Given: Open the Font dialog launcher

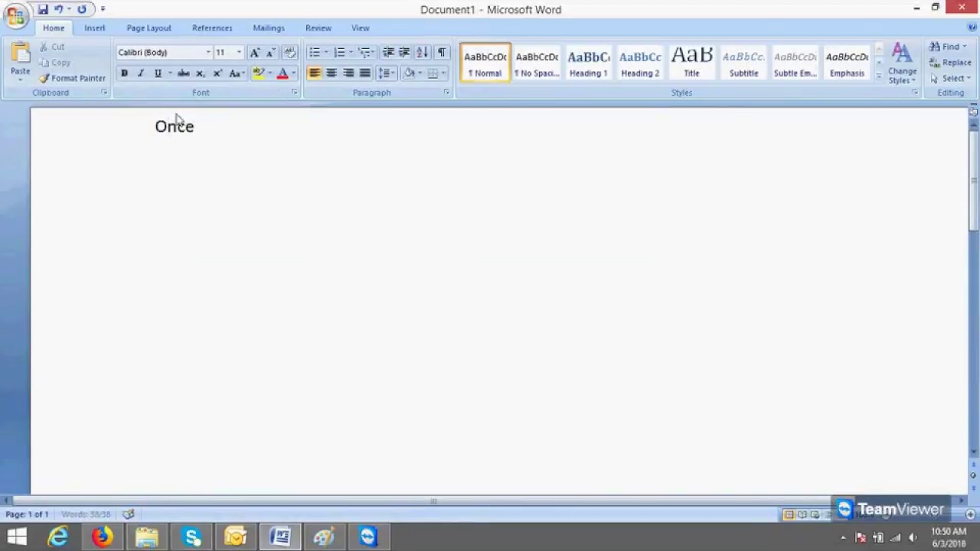Looking at the screenshot, I should coord(294,93).
